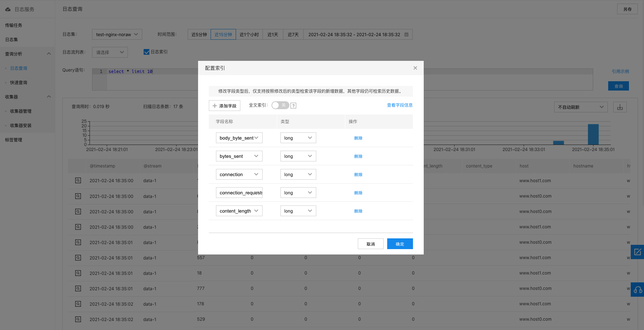Screen dimensions: 644x330
Task: Open the calendar icon in the time range
Action: (x=407, y=35)
